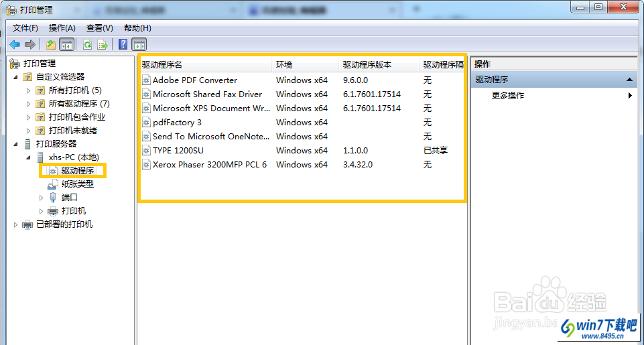This screenshot has width=644, height=345.
Task: Click the Adobe PDF Converter driver icon
Action: (146, 80)
